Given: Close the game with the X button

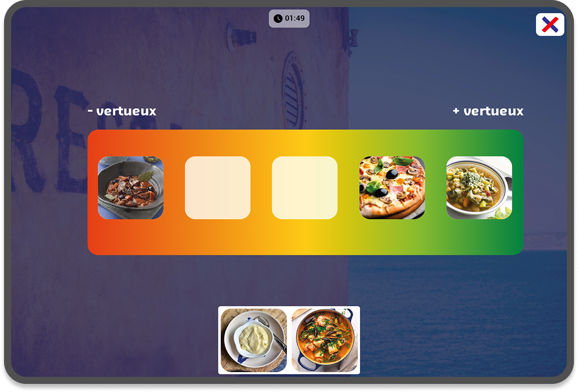Looking at the screenshot, I should (x=550, y=24).
